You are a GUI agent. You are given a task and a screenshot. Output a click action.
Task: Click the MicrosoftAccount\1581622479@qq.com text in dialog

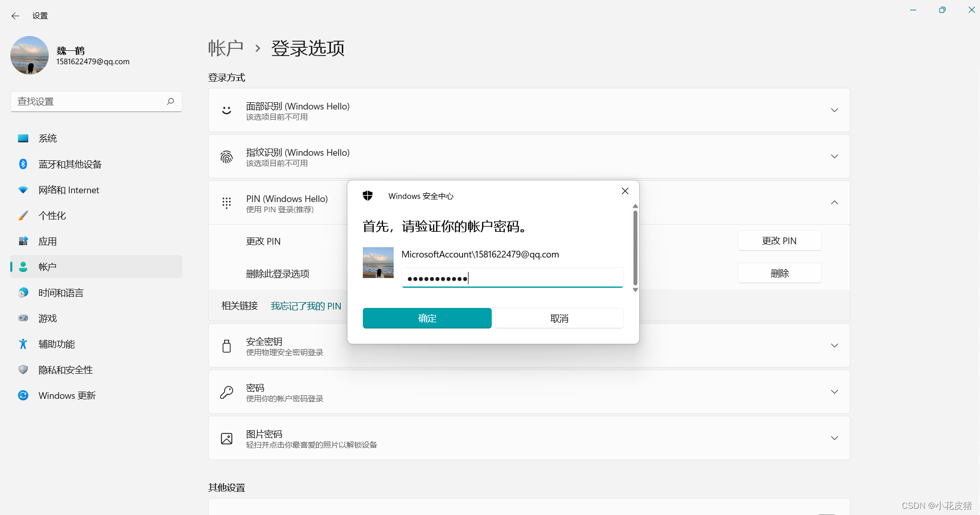[x=480, y=254]
